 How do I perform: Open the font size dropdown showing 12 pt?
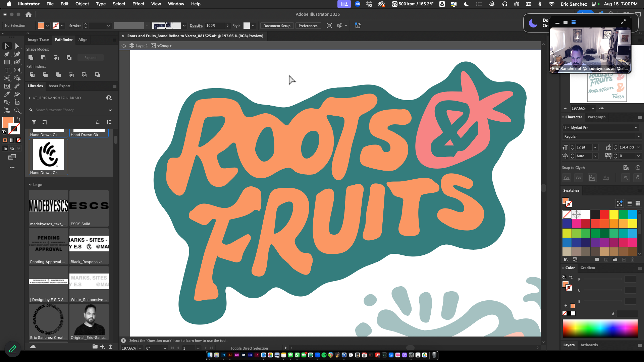[595, 147]
